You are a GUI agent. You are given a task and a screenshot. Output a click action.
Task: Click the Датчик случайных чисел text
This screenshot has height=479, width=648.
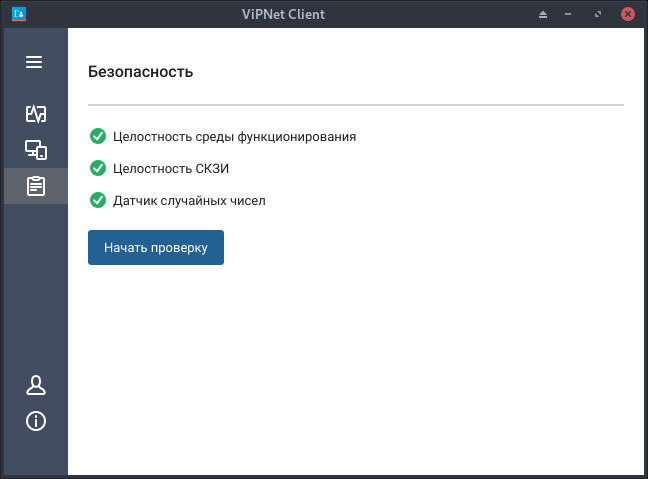click(189, 201)
